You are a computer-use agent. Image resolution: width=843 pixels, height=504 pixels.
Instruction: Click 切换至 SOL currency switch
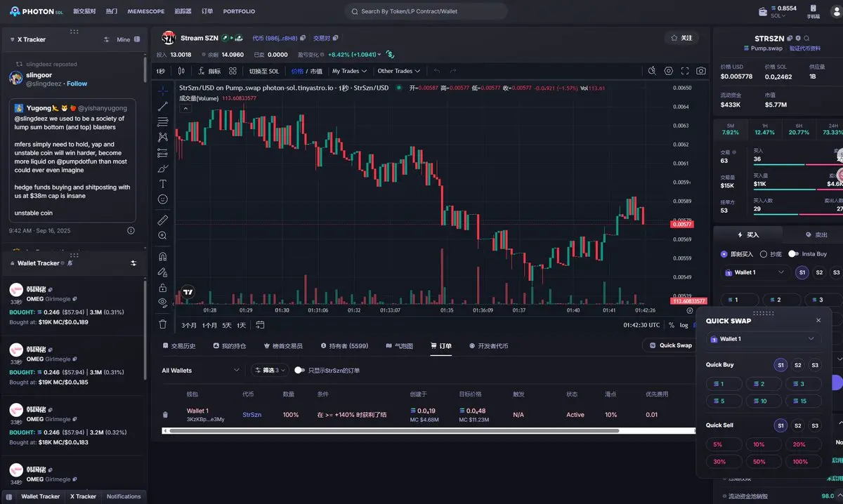tap(263, 71)
